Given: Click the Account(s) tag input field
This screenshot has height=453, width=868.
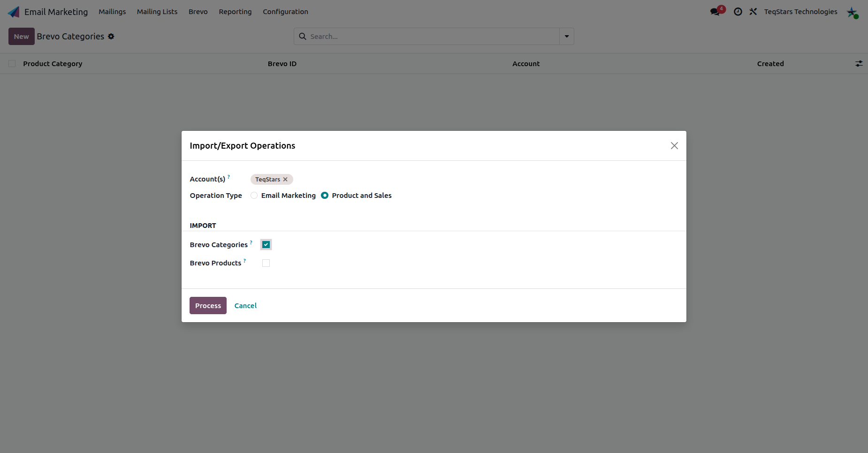Looking at the screenshot, I should 464,179.
